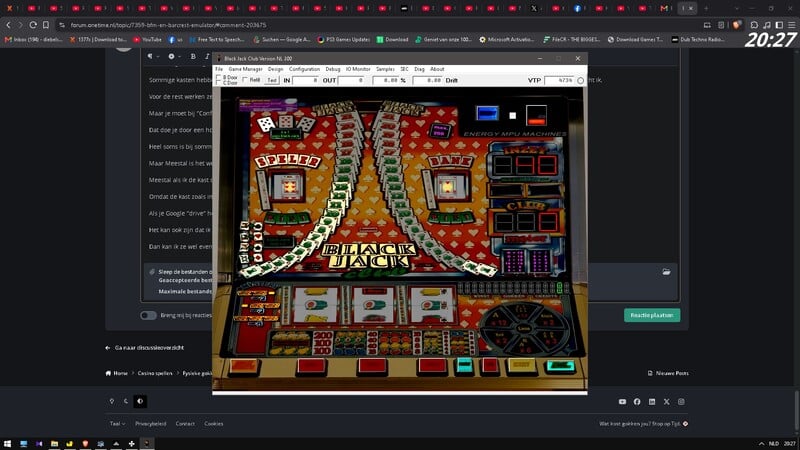800x450 pixels.
Task: Open the 'PS3 Games Updates' bookmark
Action: point(343,39)
